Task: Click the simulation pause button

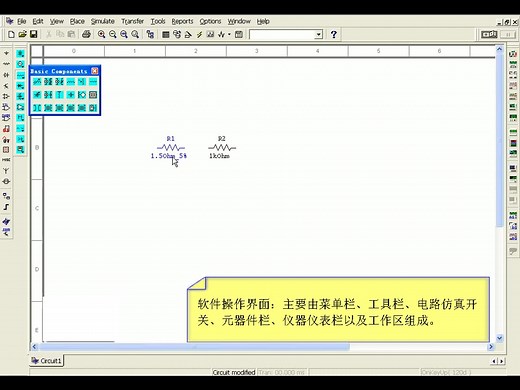Action: 508,34
